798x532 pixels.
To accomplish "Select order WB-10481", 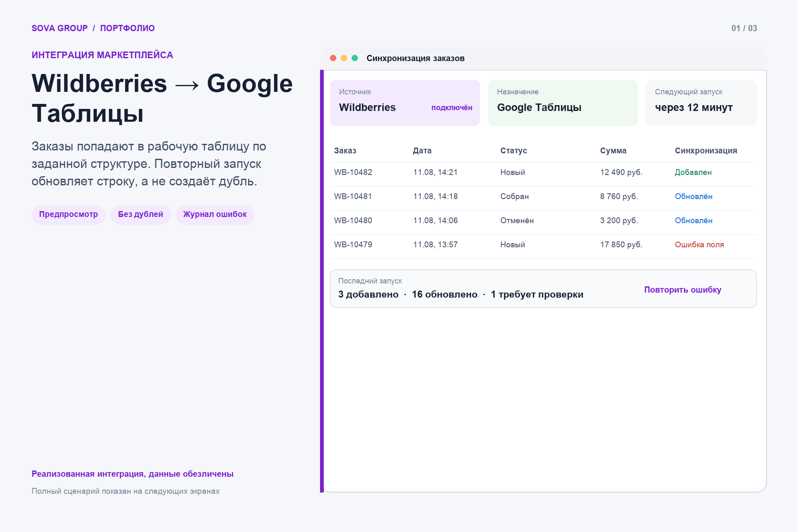I will pos(353,197).
